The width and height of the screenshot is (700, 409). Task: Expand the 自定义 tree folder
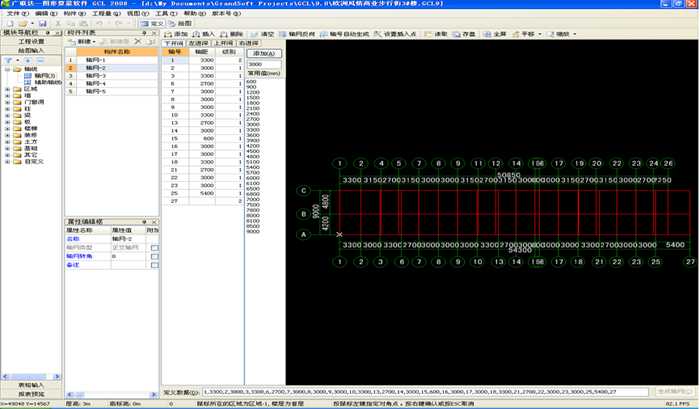7,162
